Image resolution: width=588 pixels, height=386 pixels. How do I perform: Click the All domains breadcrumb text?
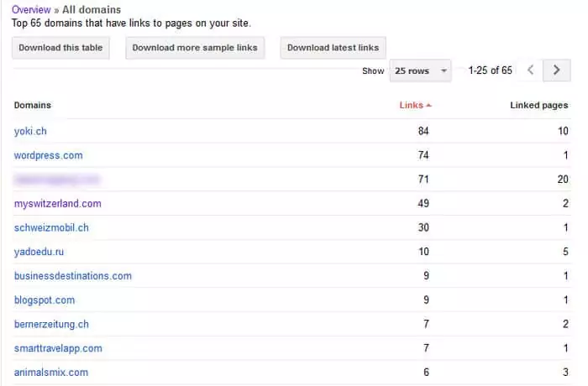pos(92,10)
